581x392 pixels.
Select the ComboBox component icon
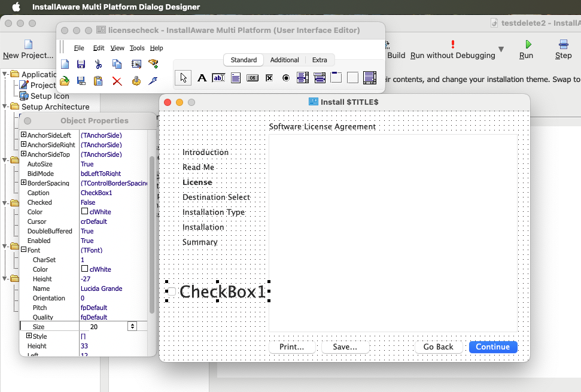click(x=320, y=78)
